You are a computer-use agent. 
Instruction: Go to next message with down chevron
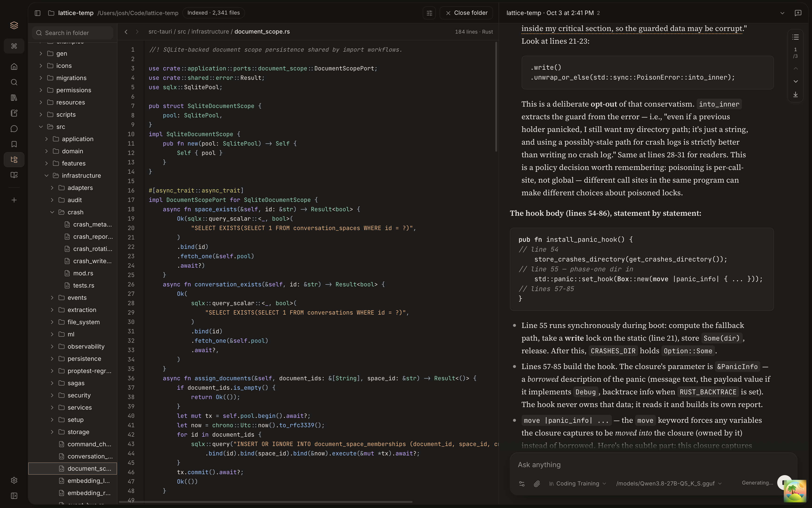796,81
